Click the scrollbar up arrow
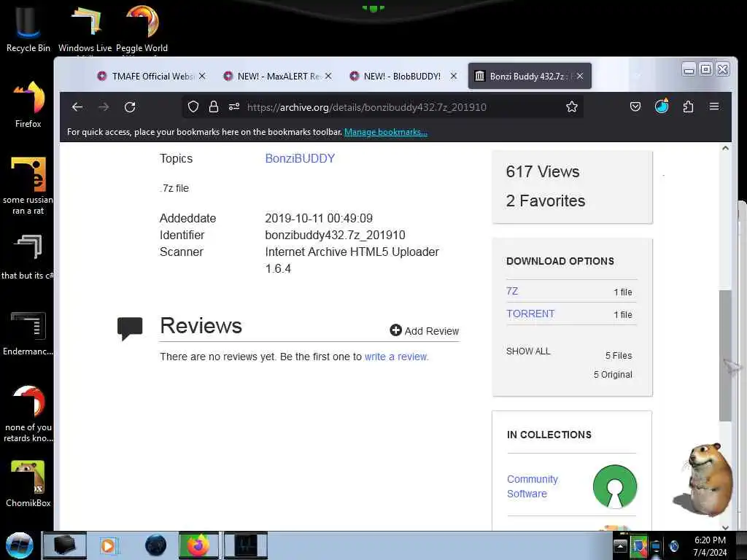The height and width of the screenshot is (560, 747). coord(725,148)
